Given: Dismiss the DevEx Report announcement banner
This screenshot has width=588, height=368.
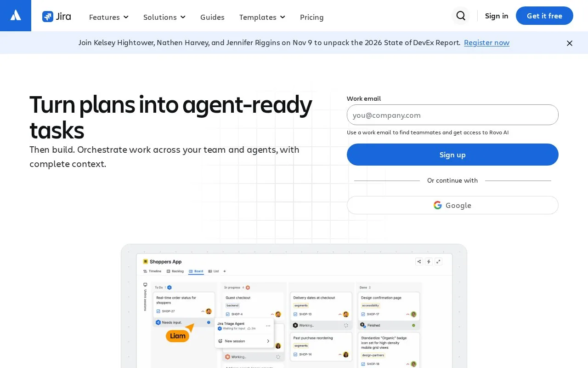Looking at the screenshot, I should [x=570, y=43].
